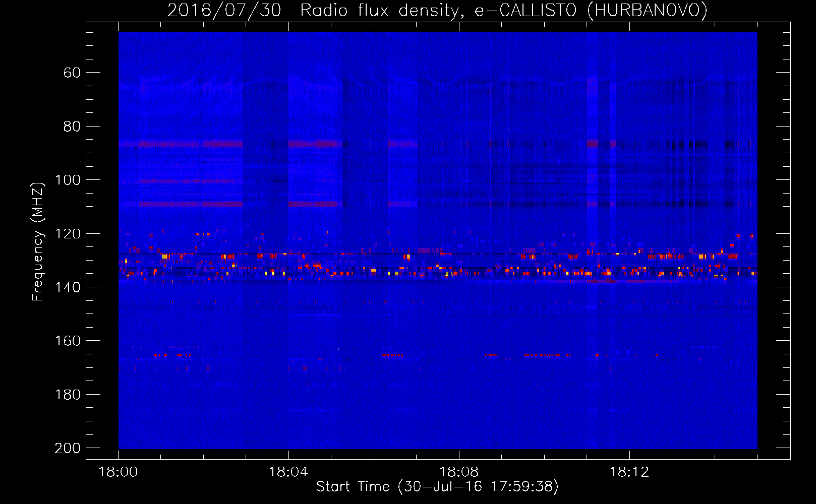Click the '18:12' time tick label
Viewport: 816px width, 504px height.
coord(629,472)
